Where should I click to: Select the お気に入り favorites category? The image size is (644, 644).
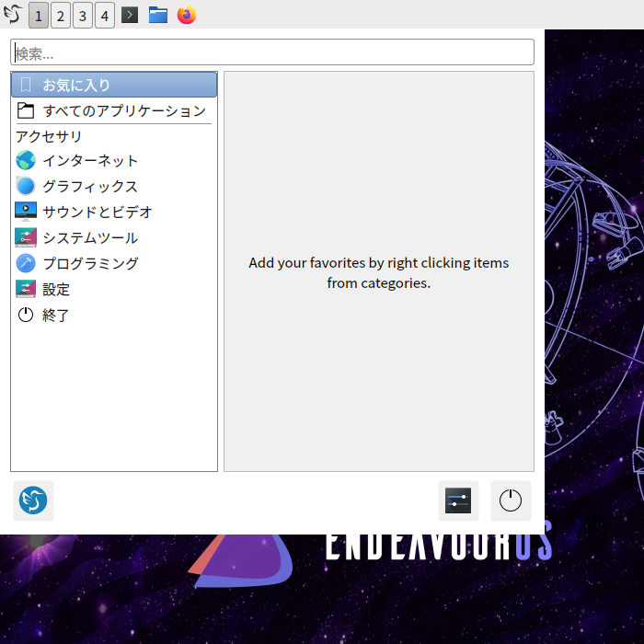pyautogui.click(x=114, y=85)
